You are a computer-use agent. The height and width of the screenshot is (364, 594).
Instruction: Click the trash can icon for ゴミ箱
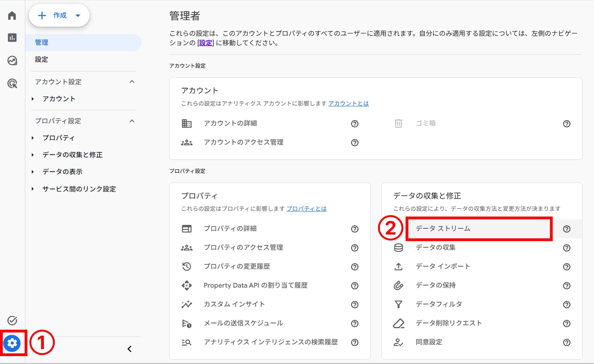pyautogui.click(x=398, y=124)
